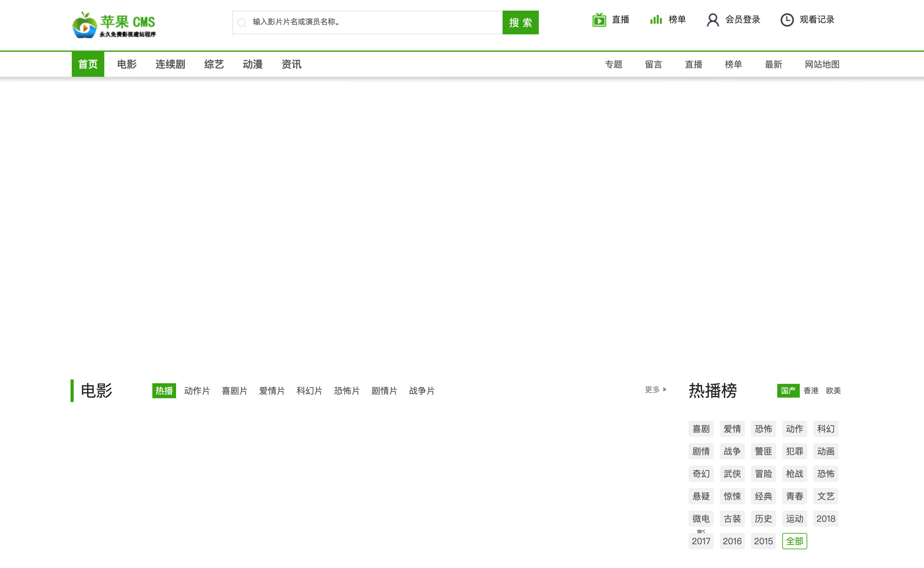Open 动漫 in main navigation
Image resolution: width=924 pixels, height=568 pixels.
253,64
